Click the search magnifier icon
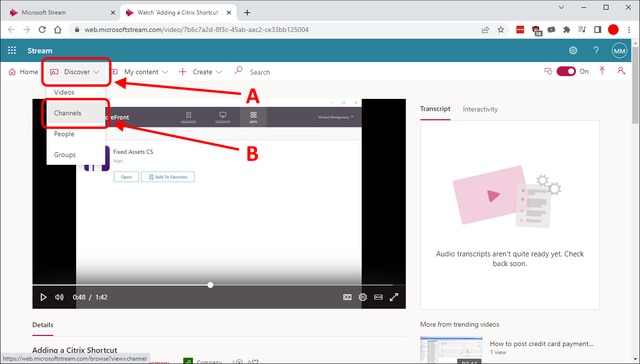 [x=238, y=71]
